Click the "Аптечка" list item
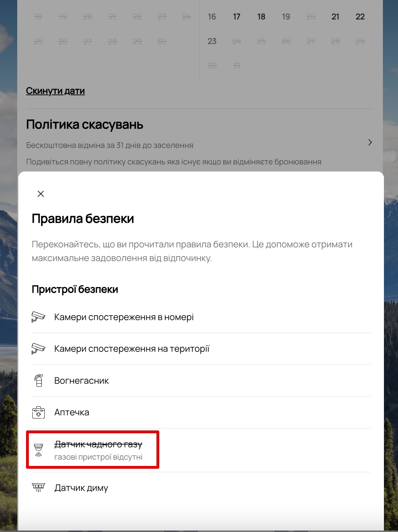 pyautogui.click(x=72, y=412)
